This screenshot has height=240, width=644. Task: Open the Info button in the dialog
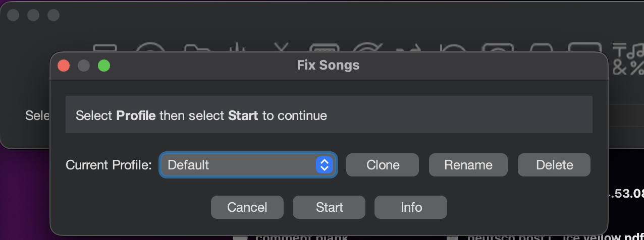click(411, 207)
